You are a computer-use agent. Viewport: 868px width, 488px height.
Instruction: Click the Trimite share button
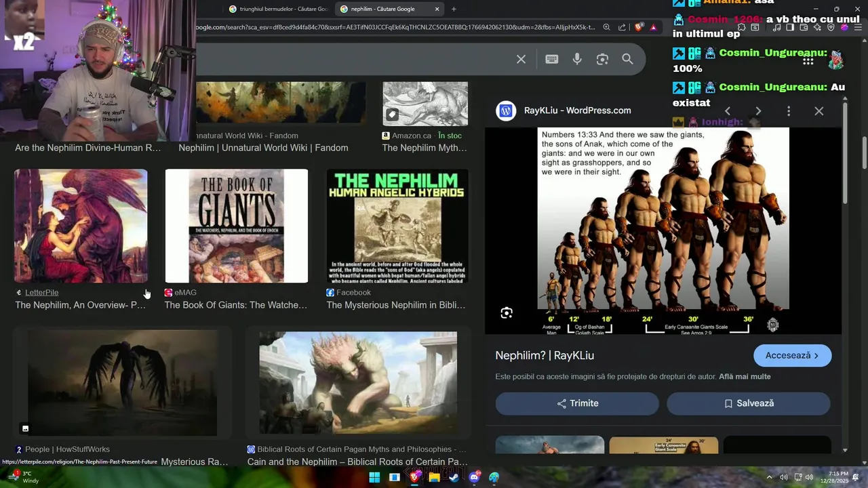tap(577, 403)
